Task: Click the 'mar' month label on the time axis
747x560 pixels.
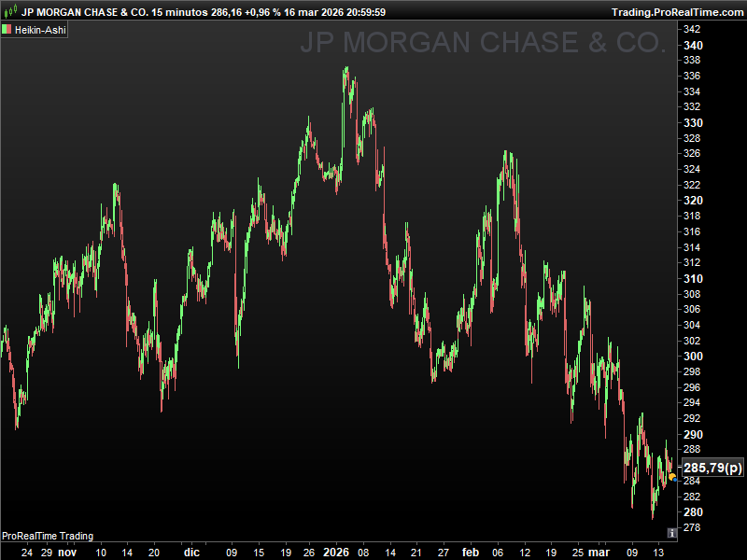Action: (x=599, y=553)
